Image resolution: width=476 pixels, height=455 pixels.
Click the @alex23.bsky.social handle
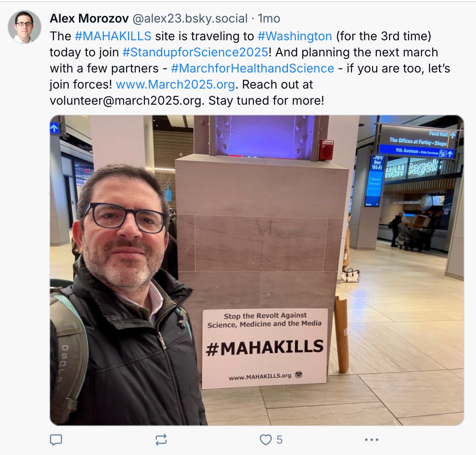190,19
